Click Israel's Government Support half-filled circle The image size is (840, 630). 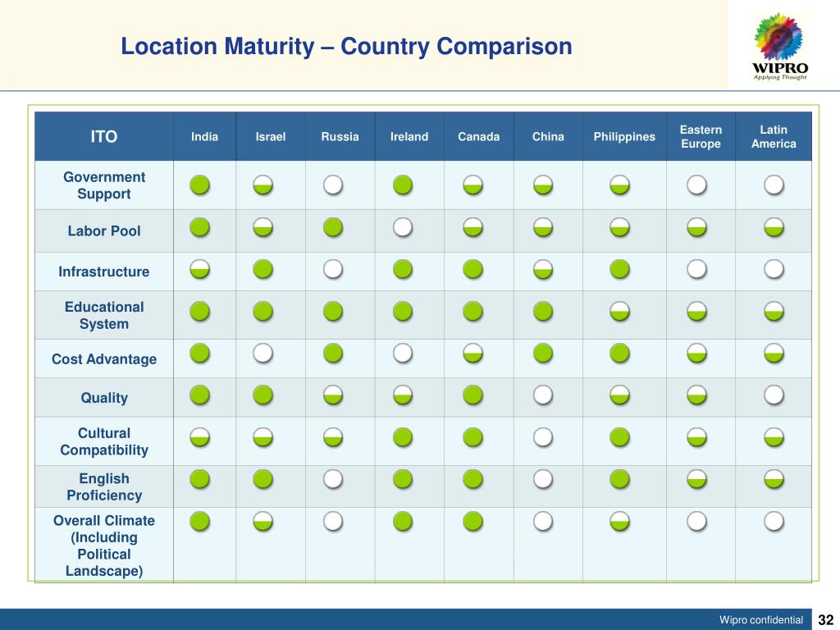pyautogui.click(x=263, y=185)
